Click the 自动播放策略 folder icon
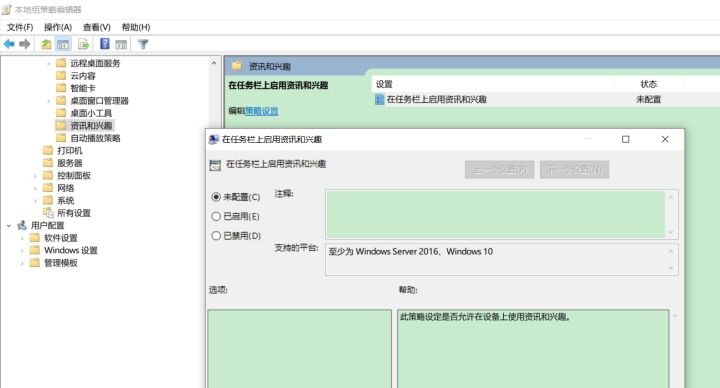Screen dimensions: 720x388 coord(61,138)
